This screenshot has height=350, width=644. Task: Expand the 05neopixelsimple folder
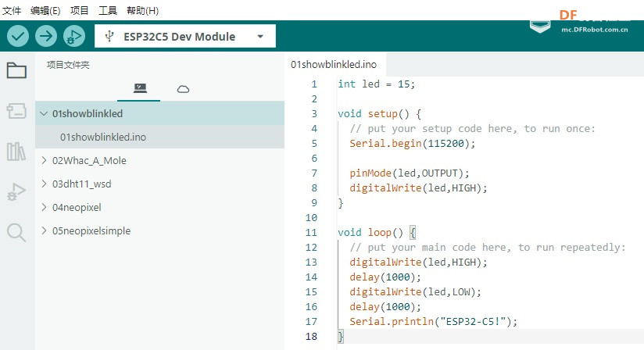pyautogui.click(x=44, y=231)
